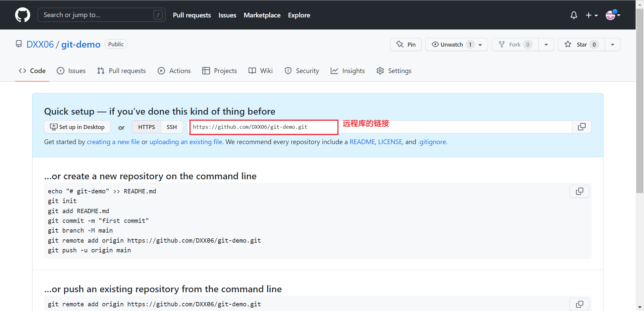Select the Security tab
This screenshot has width=644, height=311.
click(x=302, y=71)
